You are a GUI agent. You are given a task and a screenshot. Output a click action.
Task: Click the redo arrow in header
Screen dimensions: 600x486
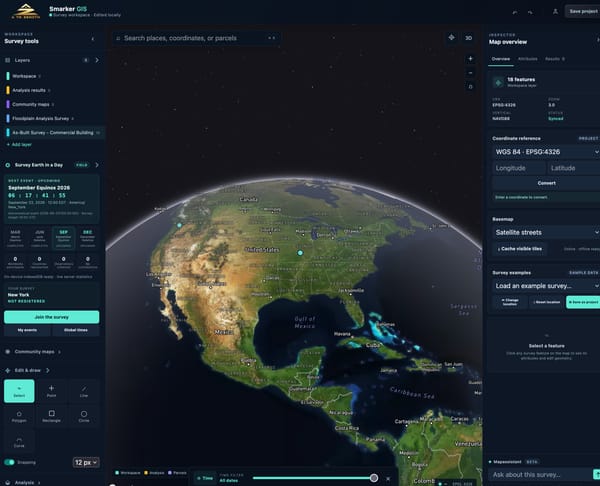pyautogui.click(x=530, y=12)
